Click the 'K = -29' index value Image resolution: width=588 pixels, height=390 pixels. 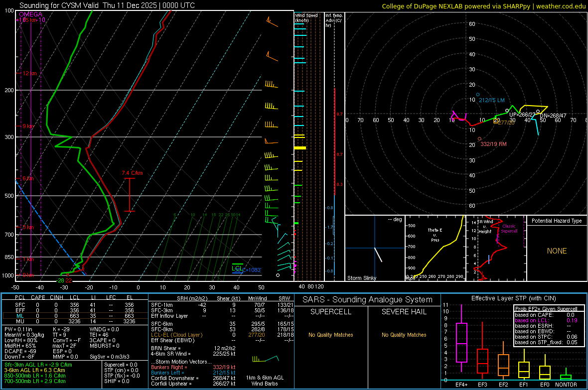tap(61, 329)
